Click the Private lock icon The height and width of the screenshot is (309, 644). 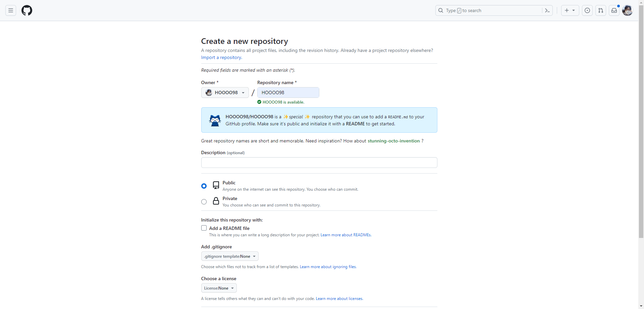pos(216,201)
